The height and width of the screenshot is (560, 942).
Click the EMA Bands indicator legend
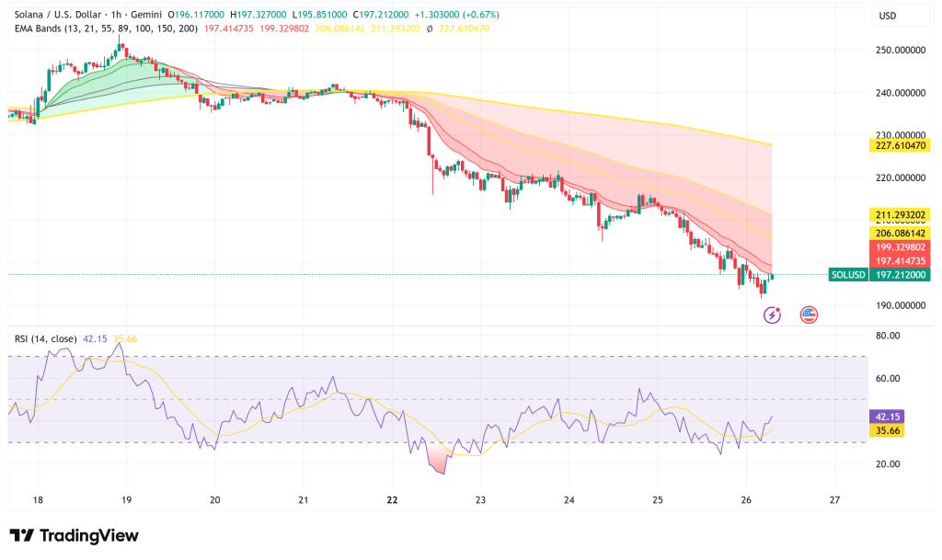[106, 29]
